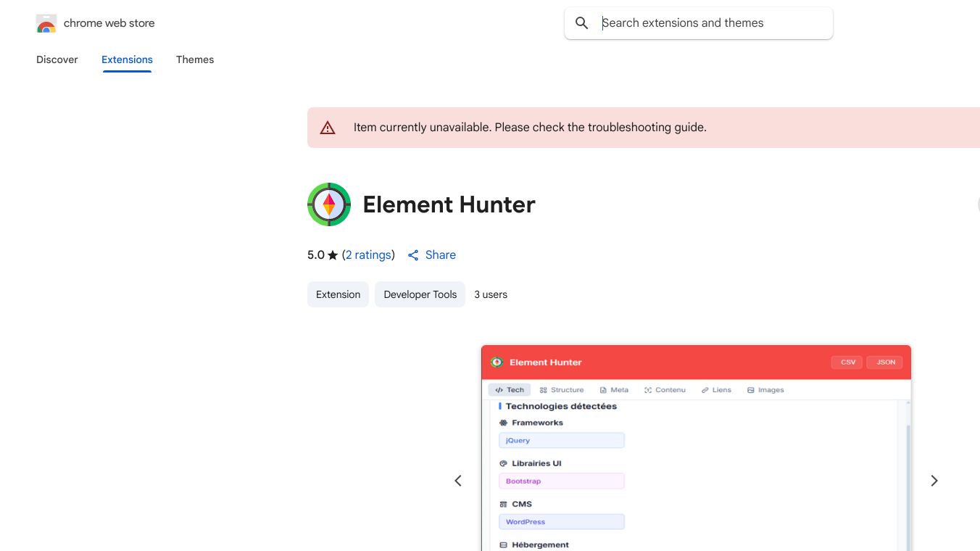The width and height of the screenshot is (980, 551).
Task: Click the search magnifier icon
Action: (581, 23)
